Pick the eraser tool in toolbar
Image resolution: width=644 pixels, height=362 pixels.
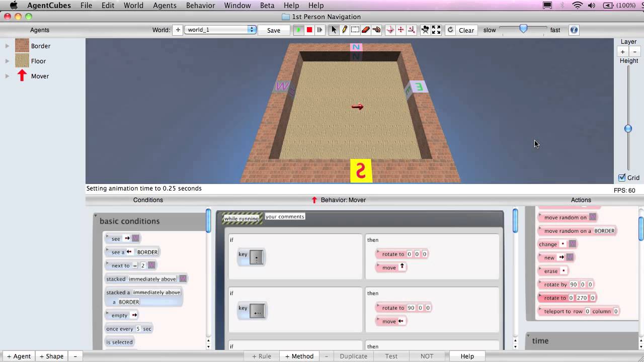click(x=366, y=30)
